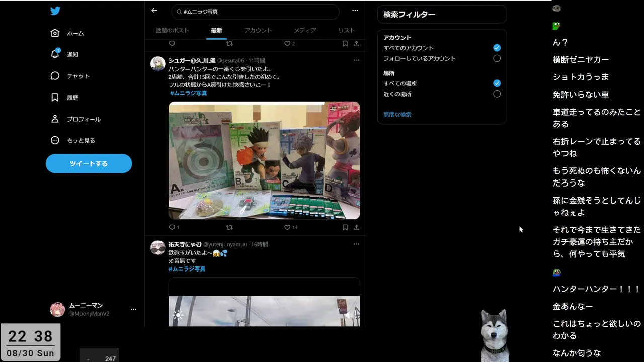Click the ホーム label in sidebar
The image size is (644, 362).
tap(75, 33)
